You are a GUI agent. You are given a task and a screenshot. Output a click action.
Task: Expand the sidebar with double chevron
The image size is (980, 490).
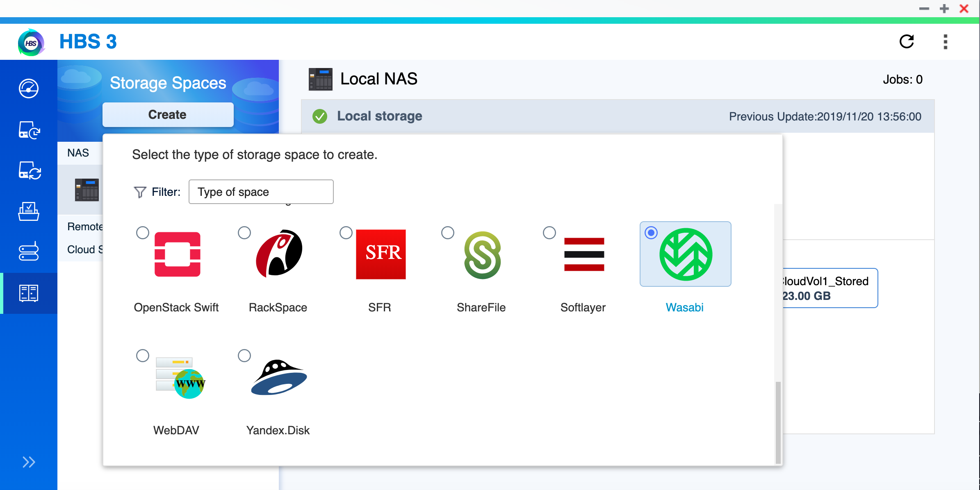point(29,462)
